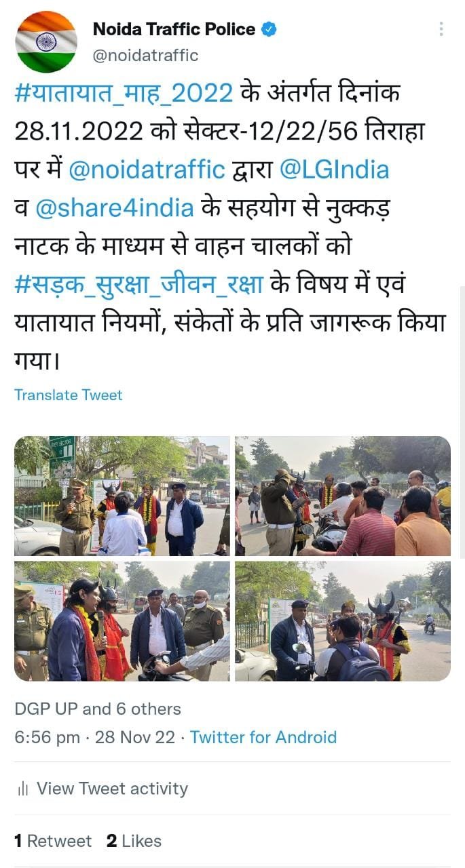This screenshot has height=868, width=465.
Task: Tap the Noida Traffic Police profile avatar
Action: 46,42
